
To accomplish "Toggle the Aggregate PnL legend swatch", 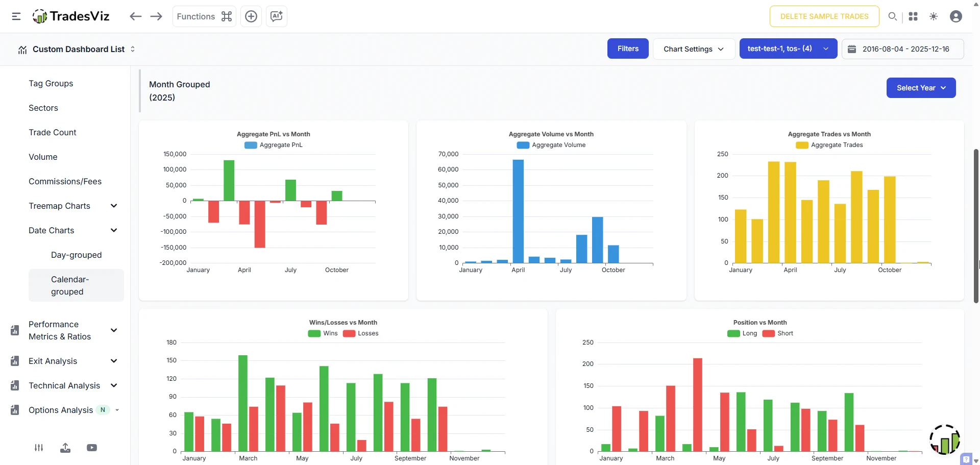I will [251, 145].
